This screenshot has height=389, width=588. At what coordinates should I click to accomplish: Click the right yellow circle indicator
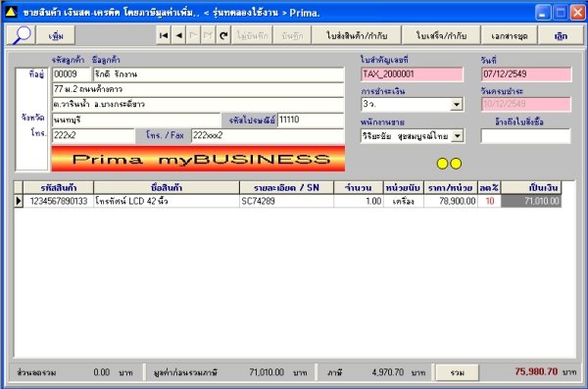(x=456, y=164)
